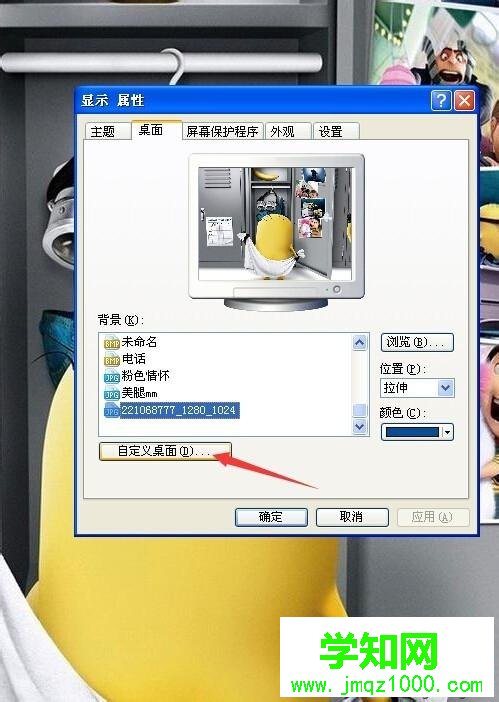Cancel with the 取消 button
Image resolution: width=499 pixels, height=702 pixels.
tap(352, 517)
